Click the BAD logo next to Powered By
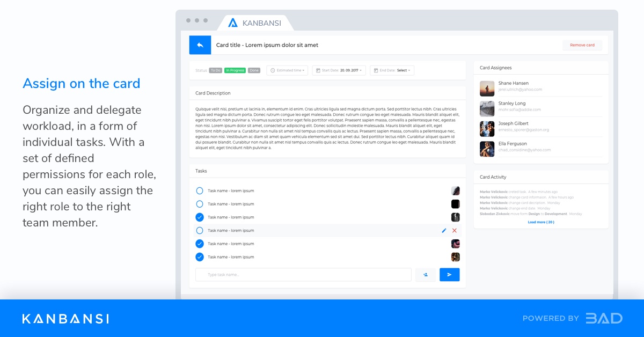The height and width of the screenshot is (337, 644). (x=604, y=318)
